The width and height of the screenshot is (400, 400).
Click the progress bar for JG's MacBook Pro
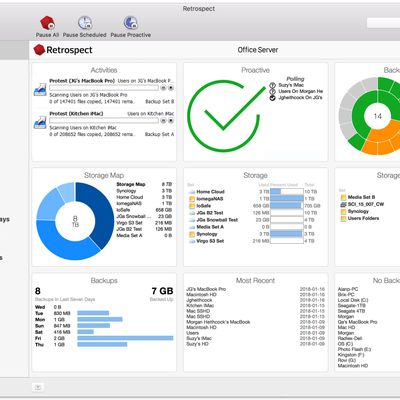tap(104, 88)
